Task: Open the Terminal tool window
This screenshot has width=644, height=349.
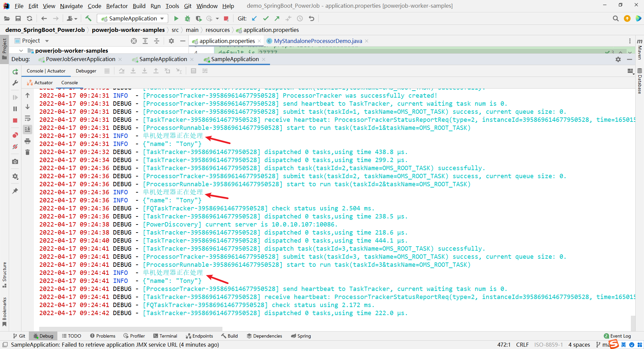Action: [165, 336]
